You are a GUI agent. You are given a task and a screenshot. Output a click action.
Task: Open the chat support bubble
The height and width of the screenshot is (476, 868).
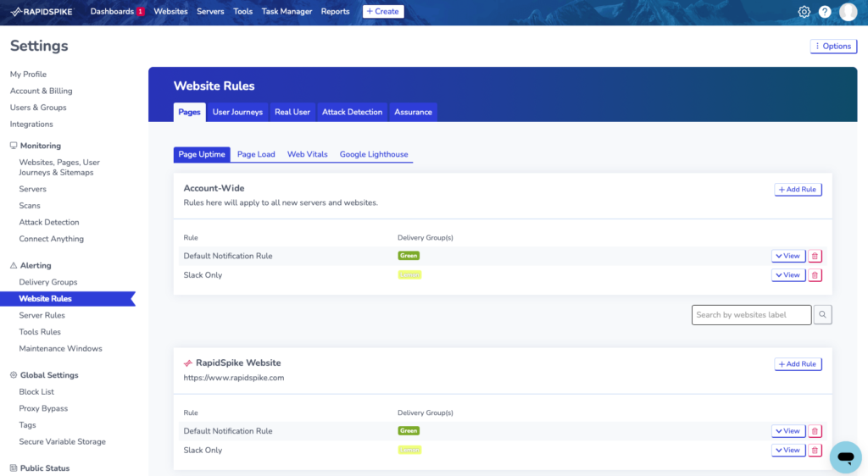coord(845,457)
